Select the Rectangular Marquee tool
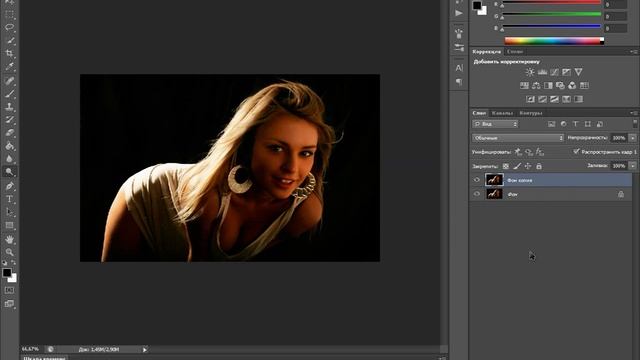The height and width of the screenshot is (360, 640). [9, 15]
